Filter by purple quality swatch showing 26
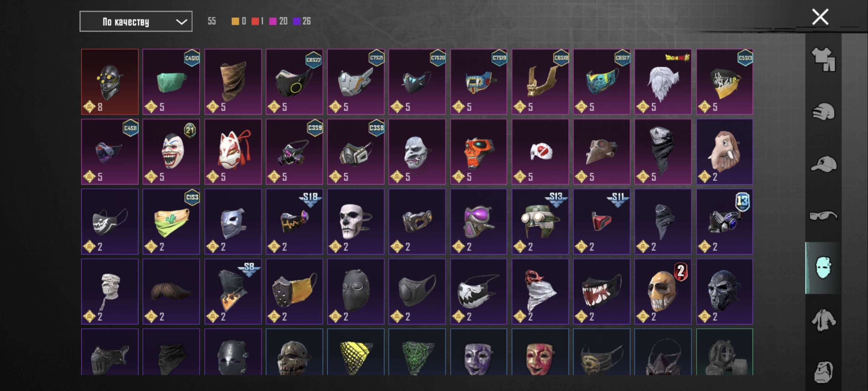This screenshot has width=868, height=391. [297, 21]
